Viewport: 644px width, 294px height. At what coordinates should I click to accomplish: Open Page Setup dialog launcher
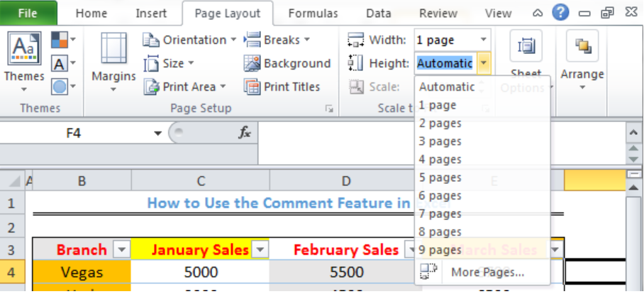tap(329, 109)
